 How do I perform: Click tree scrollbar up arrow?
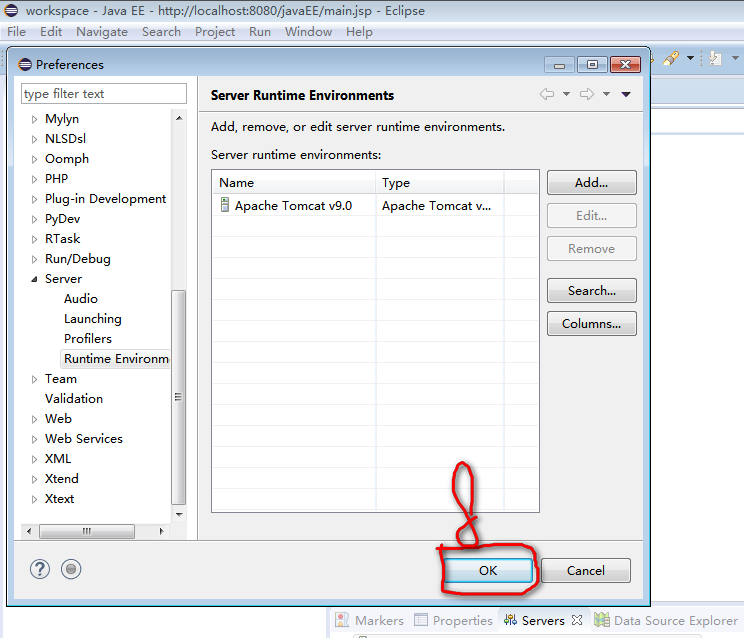click(x=179, y=118)
